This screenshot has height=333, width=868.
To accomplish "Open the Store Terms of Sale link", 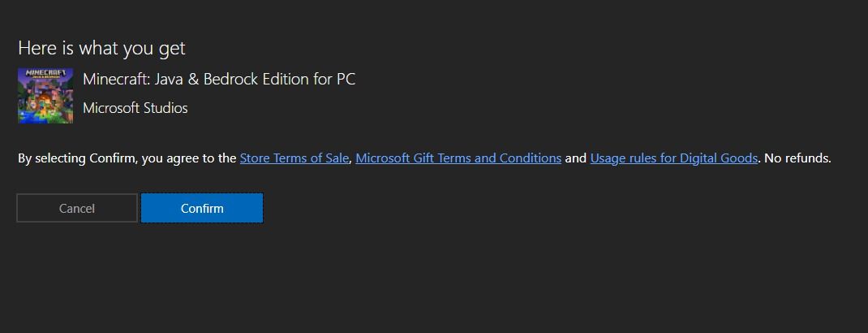I will tap(294, 158).
